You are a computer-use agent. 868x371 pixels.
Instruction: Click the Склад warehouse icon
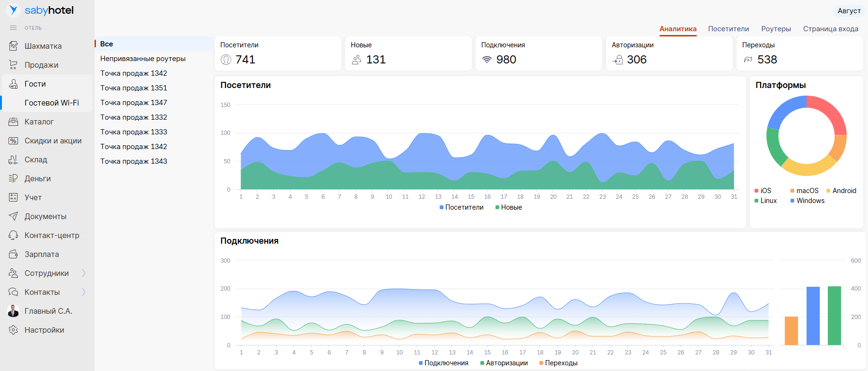coord(13,159)
